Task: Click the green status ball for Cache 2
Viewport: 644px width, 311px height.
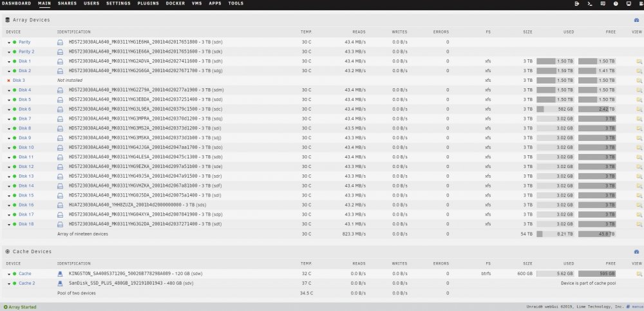Action: click(14, 283)
